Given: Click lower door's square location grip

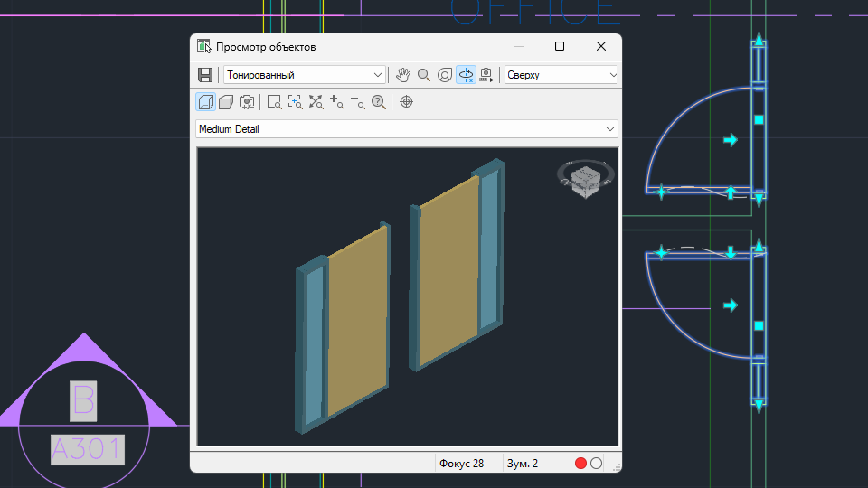Looking at the screenshot, I should coord(759,326).
